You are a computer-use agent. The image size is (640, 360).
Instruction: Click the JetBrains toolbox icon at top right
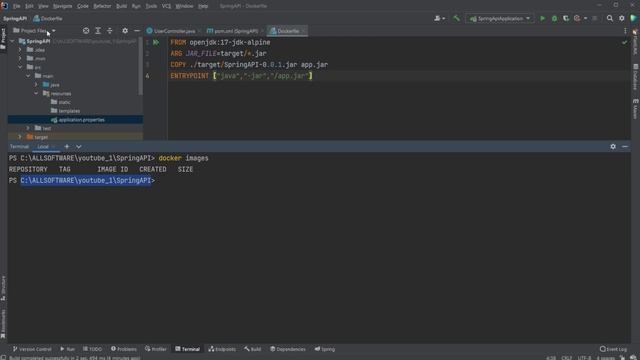pos(633,18)
